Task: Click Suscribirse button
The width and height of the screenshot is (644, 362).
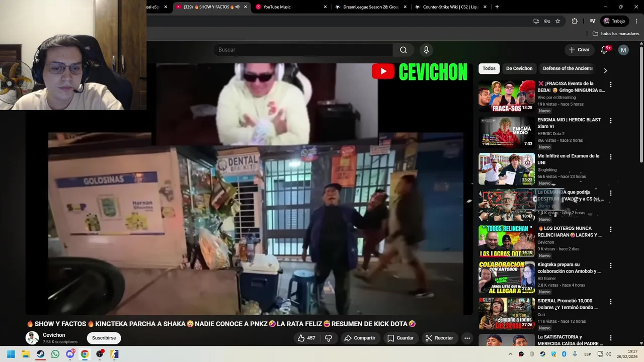Action: (104, 338)
